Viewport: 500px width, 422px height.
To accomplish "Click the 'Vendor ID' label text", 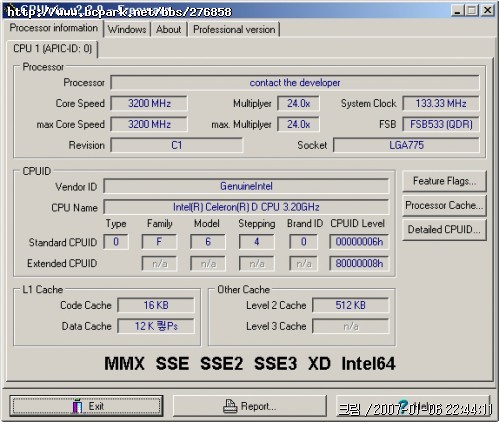I will [76, 187].
